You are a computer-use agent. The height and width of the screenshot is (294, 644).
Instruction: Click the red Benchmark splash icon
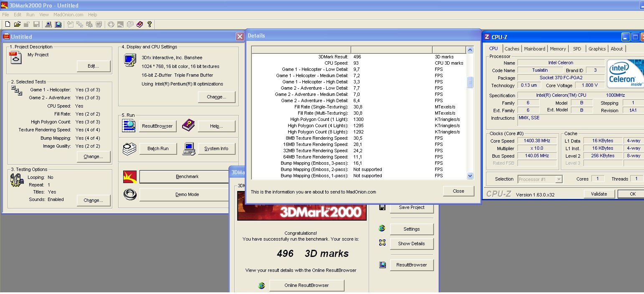(x=130, y=177)
